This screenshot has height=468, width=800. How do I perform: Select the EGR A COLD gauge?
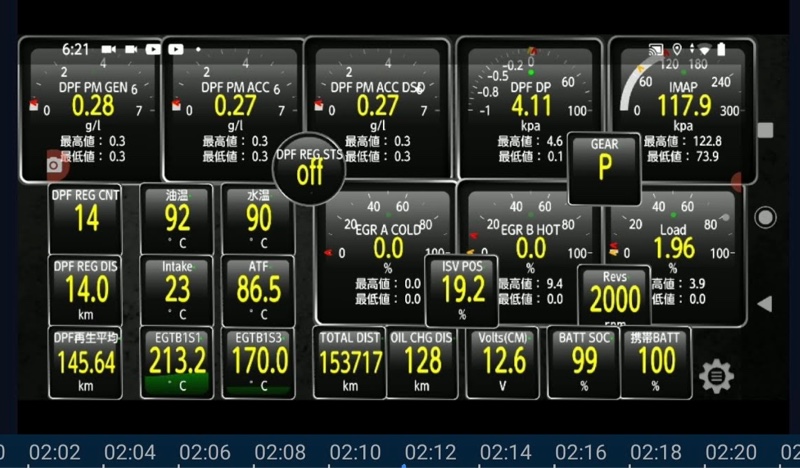pyautogui.click(x=386, y=254)
